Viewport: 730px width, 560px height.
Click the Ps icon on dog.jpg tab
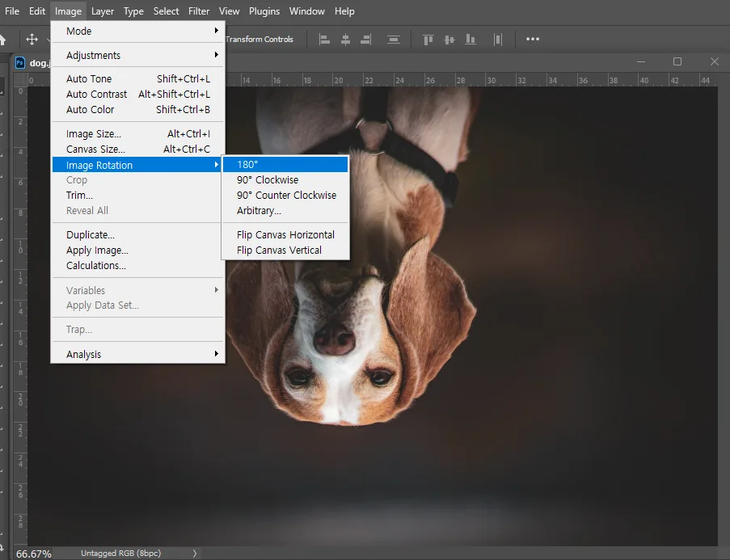19,62
